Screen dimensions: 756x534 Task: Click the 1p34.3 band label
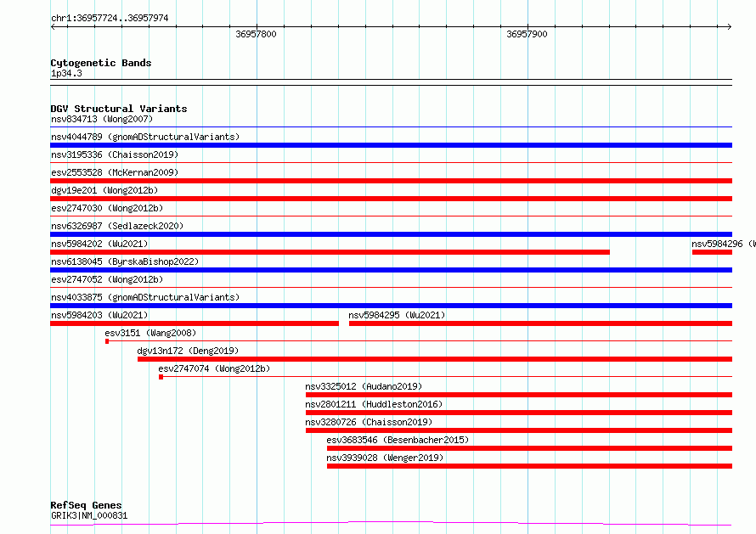pyautogui.click(x=66, y=73)
